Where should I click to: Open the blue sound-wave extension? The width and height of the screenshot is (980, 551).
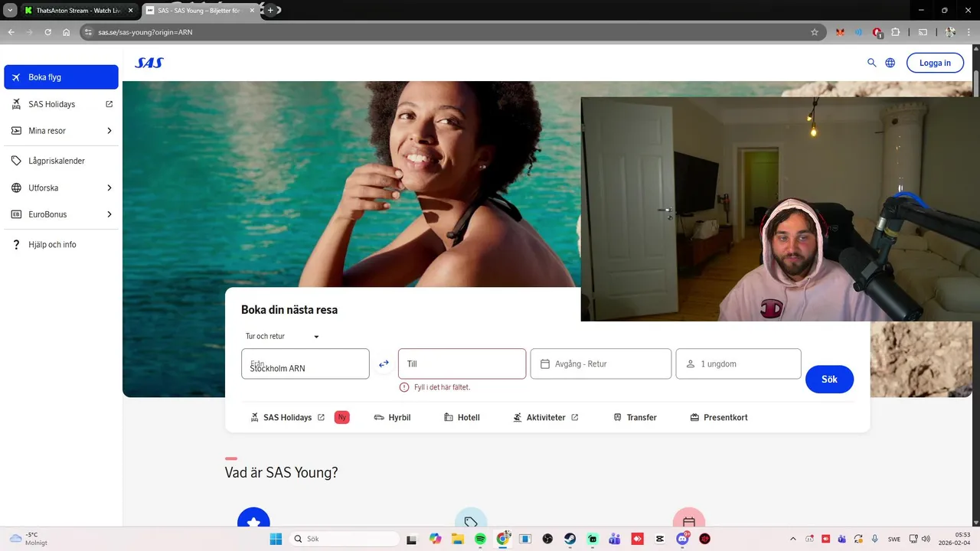[858, 32]
